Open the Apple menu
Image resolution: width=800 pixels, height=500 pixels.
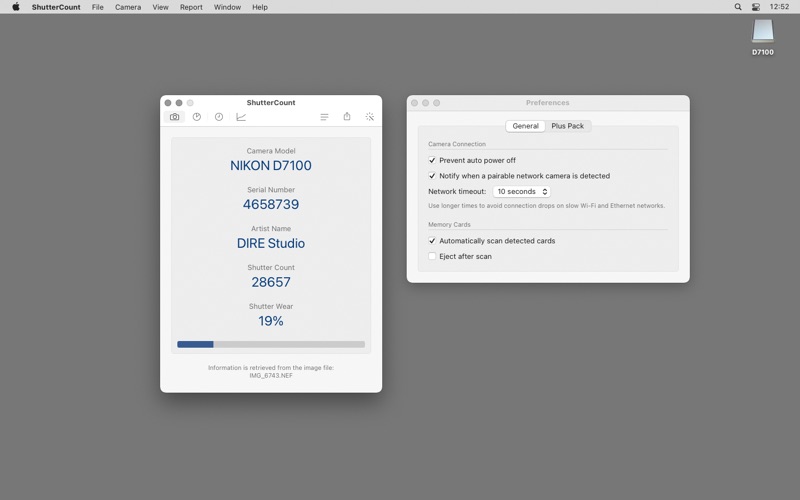[16, 7]
